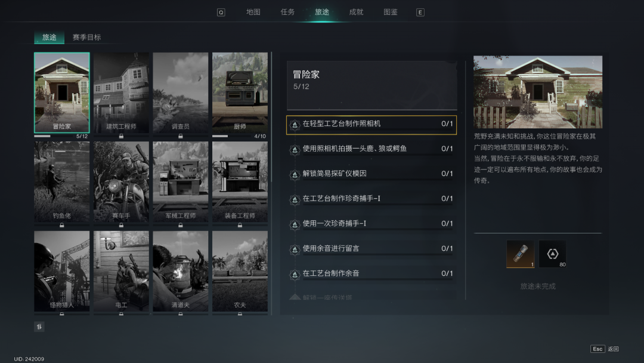Viewport: 644px width, 363px height.
Task: Open the 图鉴 menu item
Action: coord(390,11)
